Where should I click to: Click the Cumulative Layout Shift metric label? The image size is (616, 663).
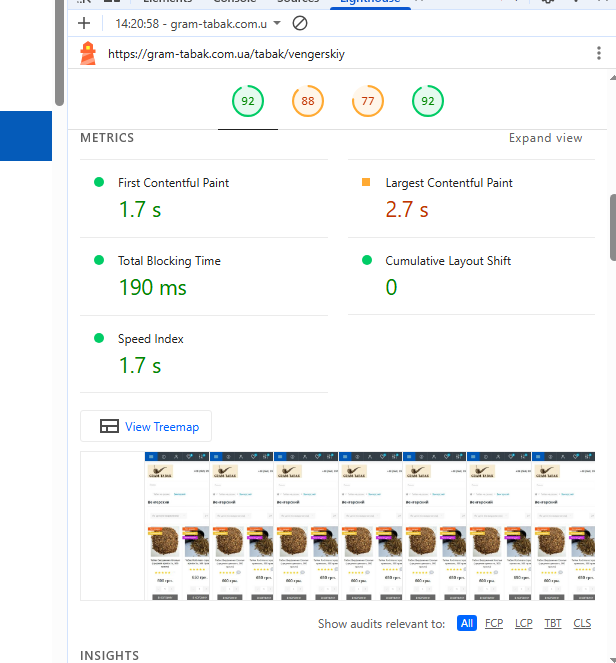click(448, 261)
